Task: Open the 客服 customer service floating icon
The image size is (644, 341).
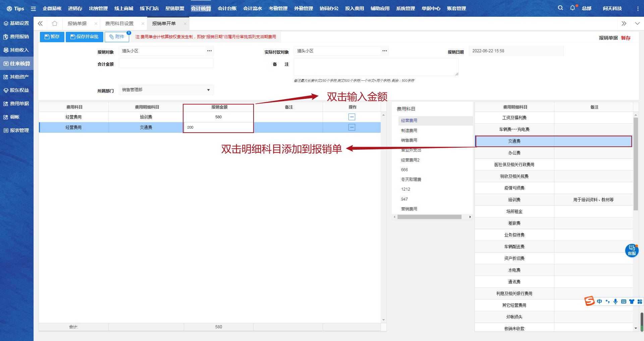Action: click(632, 251)
